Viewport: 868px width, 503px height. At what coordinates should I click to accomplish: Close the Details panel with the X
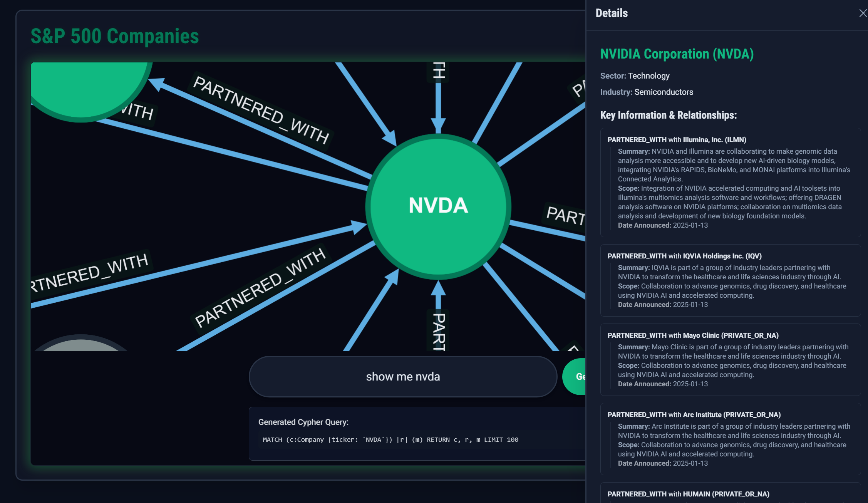tap(863, 13)
